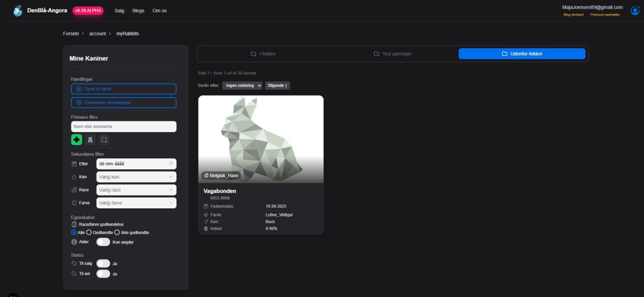Click the folder icon on I-folden tab

point(253,54)
